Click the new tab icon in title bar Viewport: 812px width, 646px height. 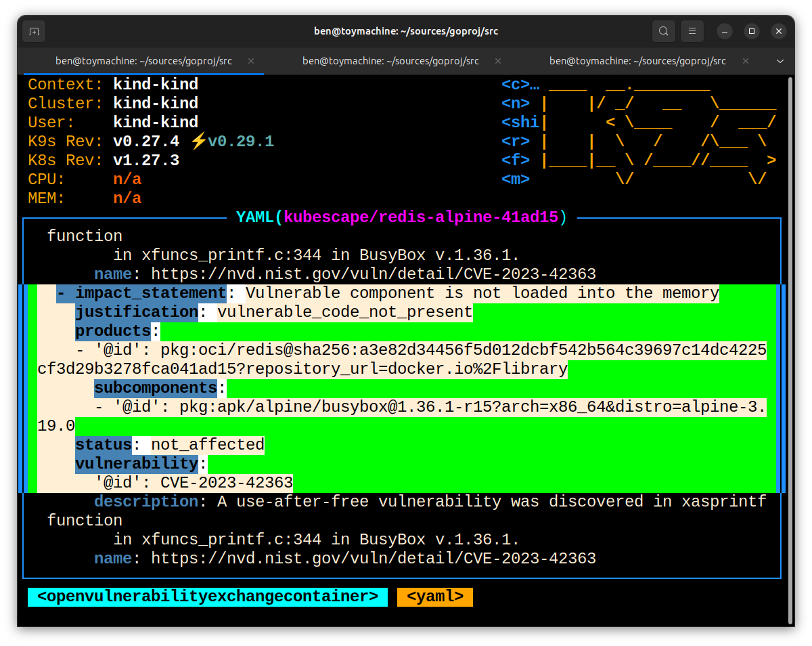click(x=34, y=31)
